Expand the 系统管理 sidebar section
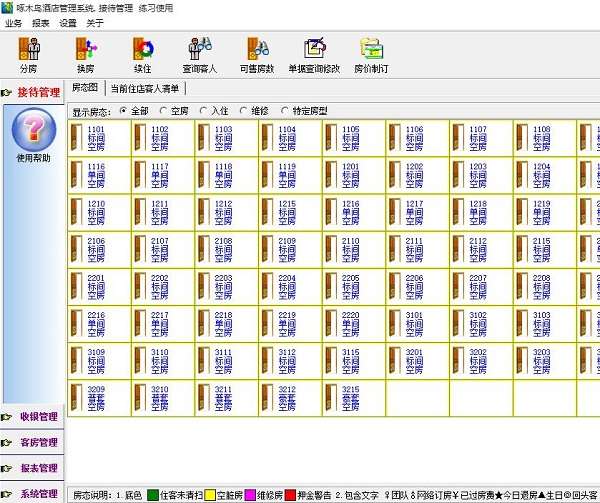 (32, 494)
